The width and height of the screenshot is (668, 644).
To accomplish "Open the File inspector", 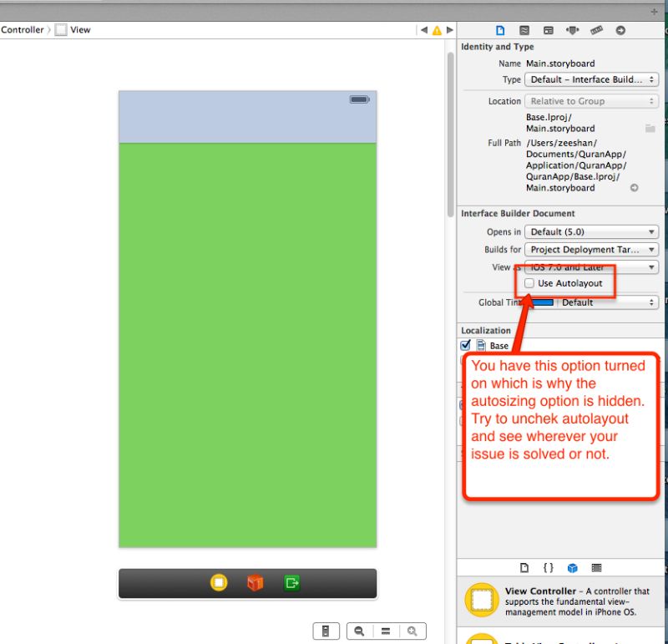I will click(500, 30).
